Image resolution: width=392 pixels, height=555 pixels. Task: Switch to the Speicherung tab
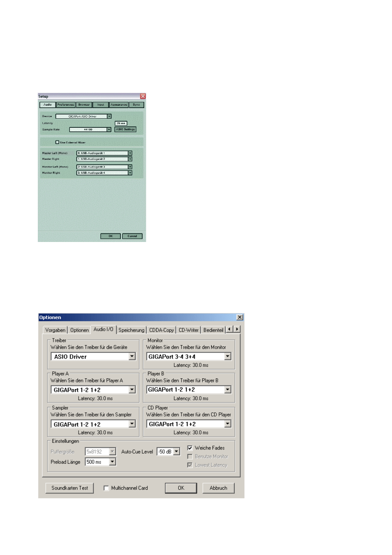131,330
